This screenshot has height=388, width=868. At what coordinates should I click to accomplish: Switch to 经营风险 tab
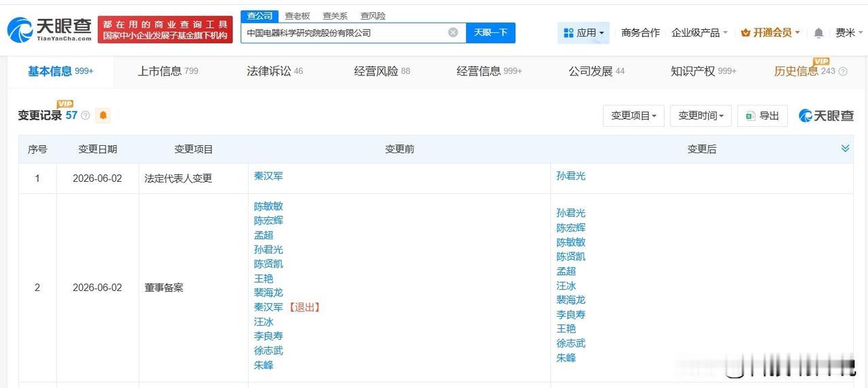[382, 71]
